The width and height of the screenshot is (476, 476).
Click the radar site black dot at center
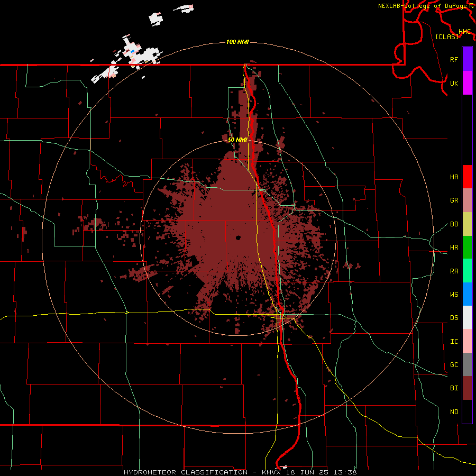click(x=238, y=237)
